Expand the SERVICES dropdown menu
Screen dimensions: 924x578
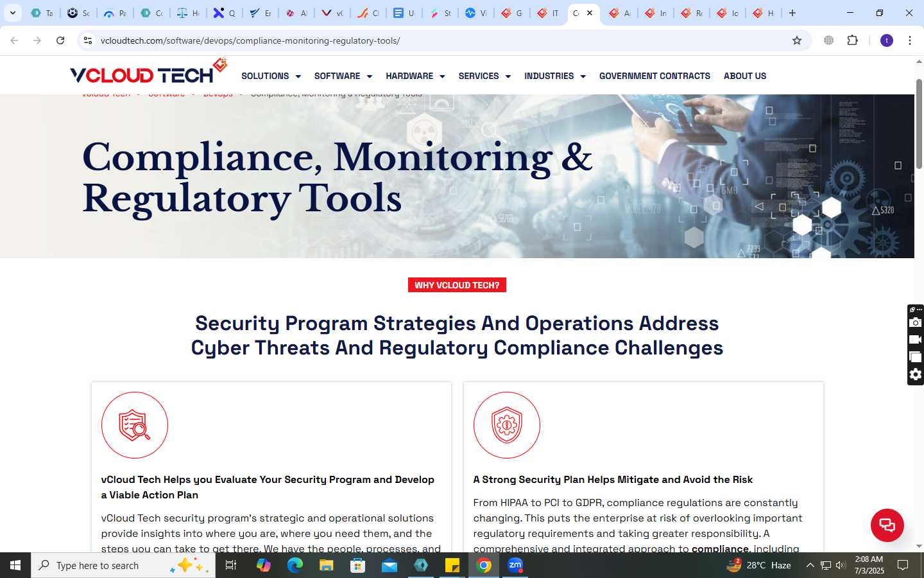[x=484, y=76]
